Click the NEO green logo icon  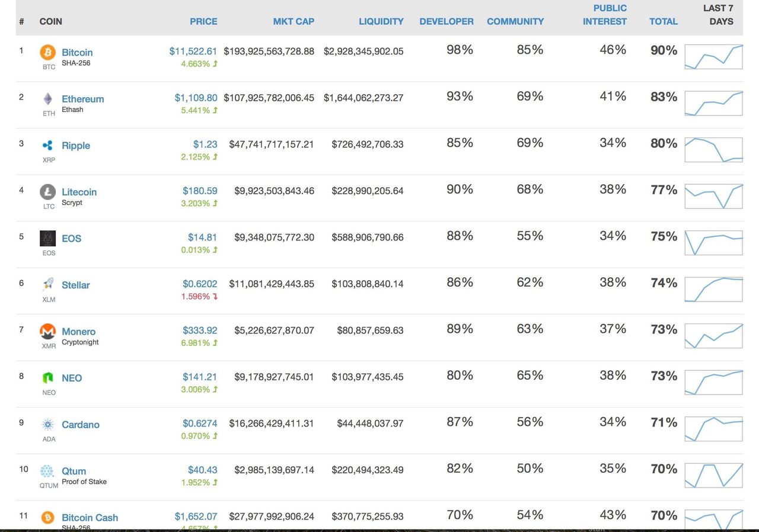click(48, 378)
